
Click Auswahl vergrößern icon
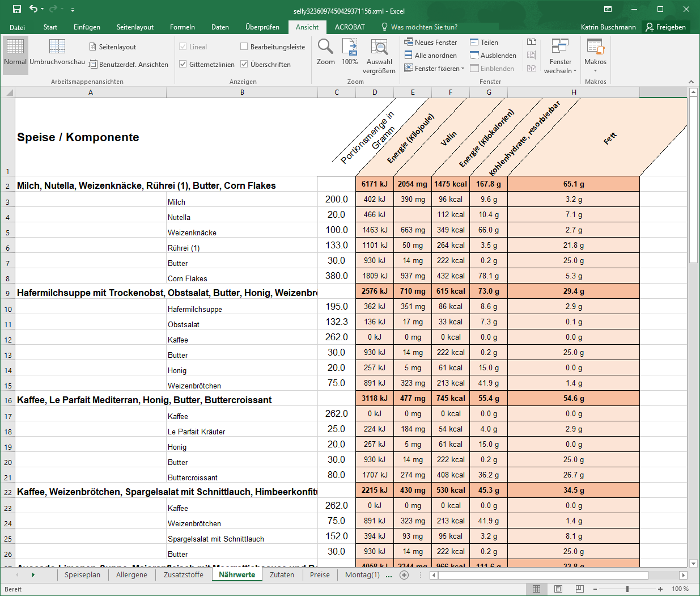(x=379, y=56)
